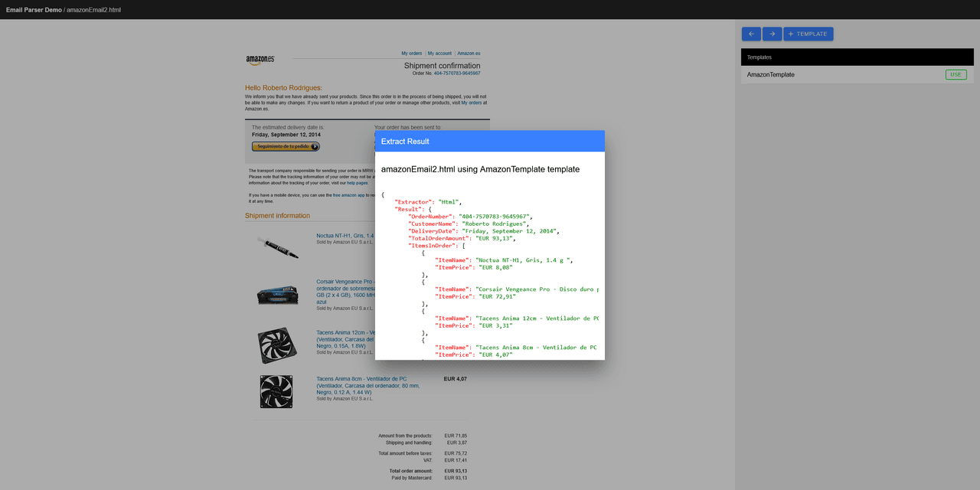This screenshot has width=980, height=490.
Task: Click Templates panel header
Action: pyautogui.click(x=857, y=57)
